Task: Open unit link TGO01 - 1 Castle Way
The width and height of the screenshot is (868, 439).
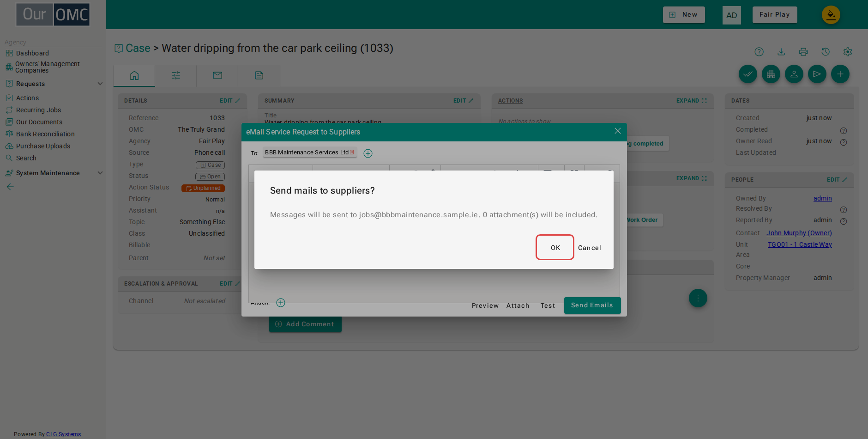Action: coord(800,244)
